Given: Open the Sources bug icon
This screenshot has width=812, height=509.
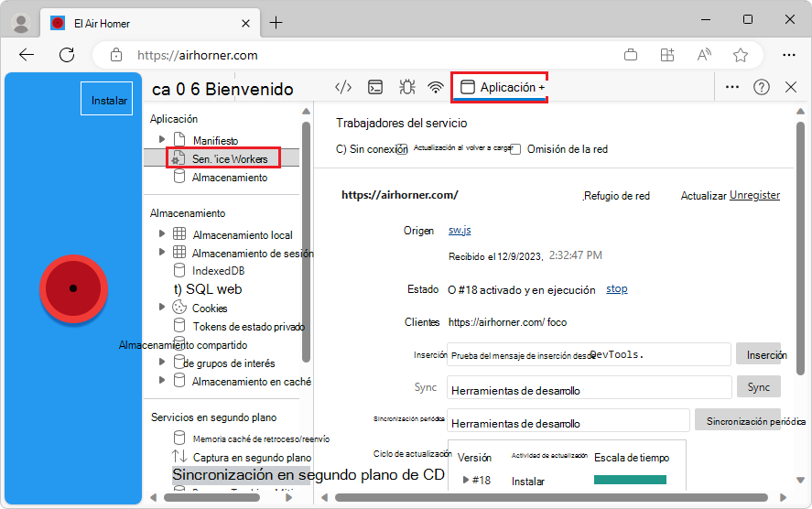Looking at the screenshot, I should coord(407,87).
